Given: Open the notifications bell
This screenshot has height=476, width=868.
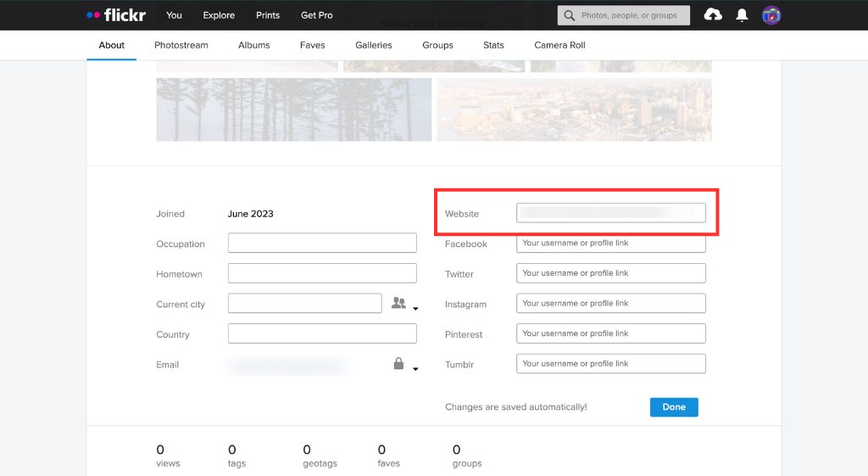Looking at the screenshot, I should tap(742, 15).
